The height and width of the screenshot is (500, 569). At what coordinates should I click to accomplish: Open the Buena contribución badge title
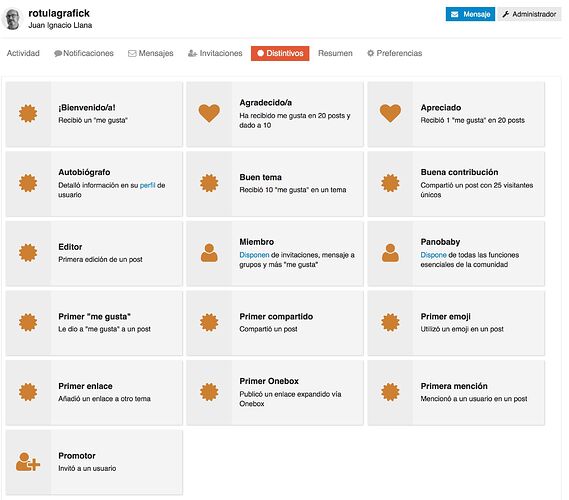[459, 172]
